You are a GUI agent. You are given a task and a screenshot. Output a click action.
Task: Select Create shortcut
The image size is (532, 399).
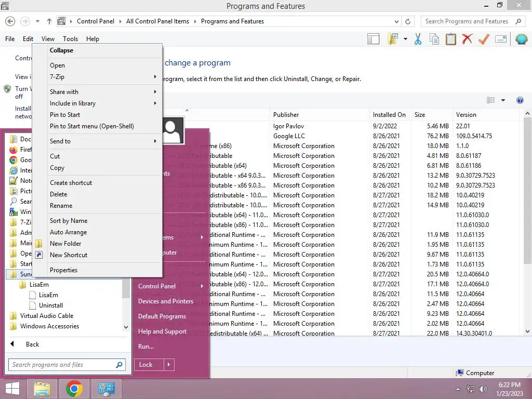click(97, 182)
